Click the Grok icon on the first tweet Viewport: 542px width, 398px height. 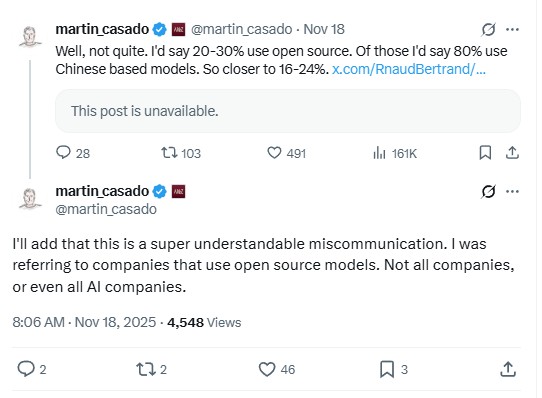pos(488,29)
